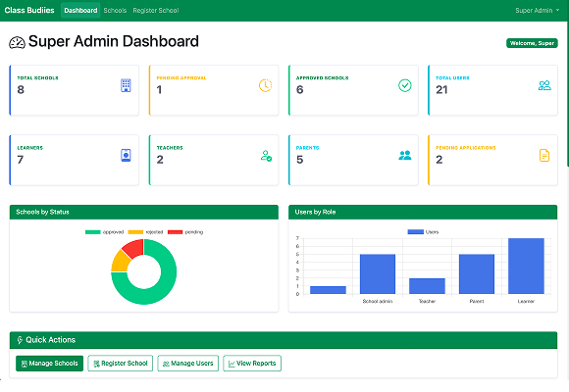Click the clock icon in Pending Approval card
This screenshot has width=569, height=392.
tap(265, 85)
